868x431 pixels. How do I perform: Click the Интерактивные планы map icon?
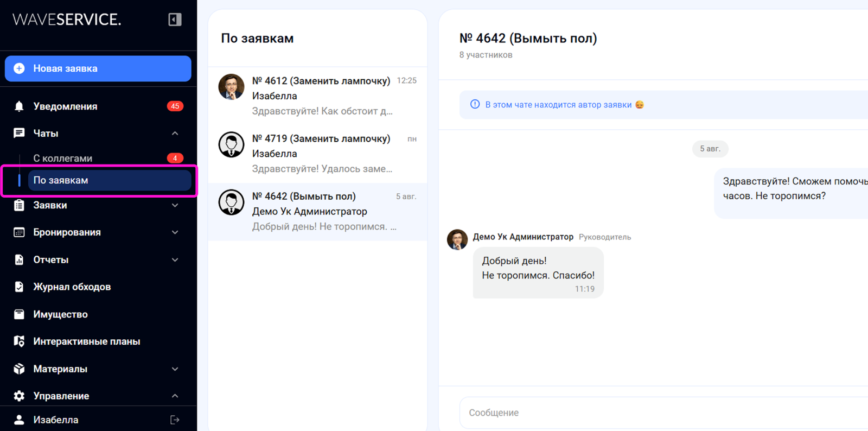click(19, 341)
